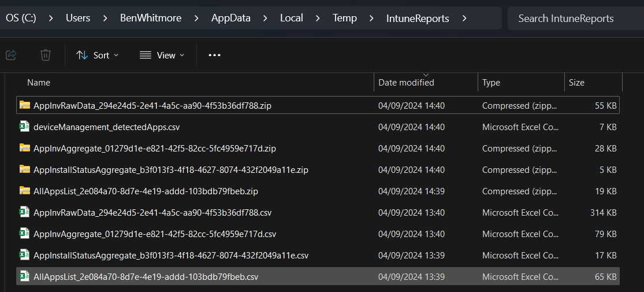Click the Excel icon of deviceManagement_detectedApps.csv
This screenshot has width=644, height=292.
[25, 127]
